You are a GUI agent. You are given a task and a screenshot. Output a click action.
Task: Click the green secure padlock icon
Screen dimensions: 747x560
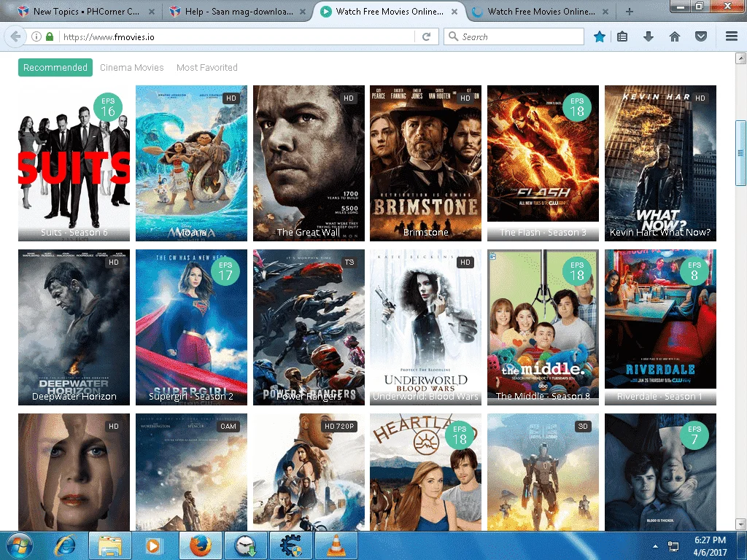pyautogui.click(x=49, y=36)
